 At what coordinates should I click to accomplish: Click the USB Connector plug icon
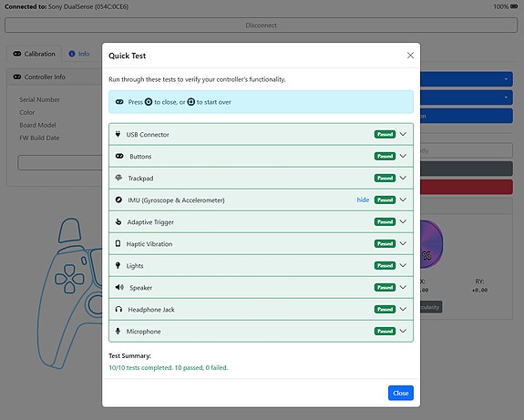click(x=118, y=134)
